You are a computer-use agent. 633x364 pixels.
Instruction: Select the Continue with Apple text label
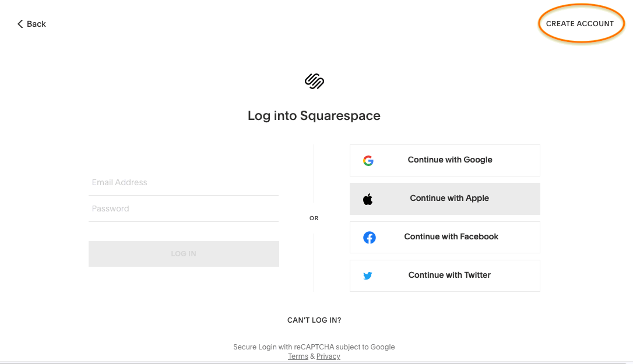(x=449, y=199)
